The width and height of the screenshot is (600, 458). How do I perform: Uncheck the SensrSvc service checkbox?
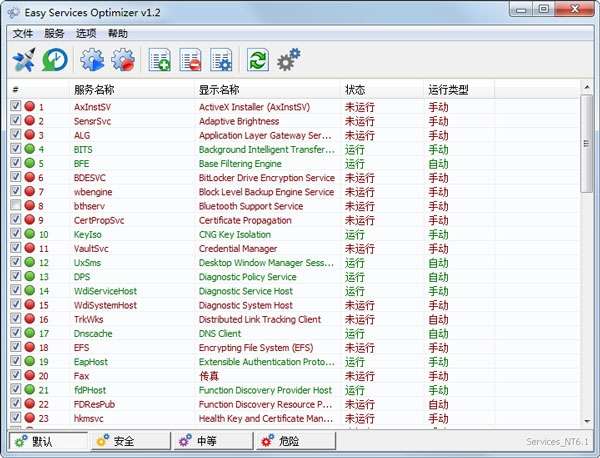click(x=15, y=120)
